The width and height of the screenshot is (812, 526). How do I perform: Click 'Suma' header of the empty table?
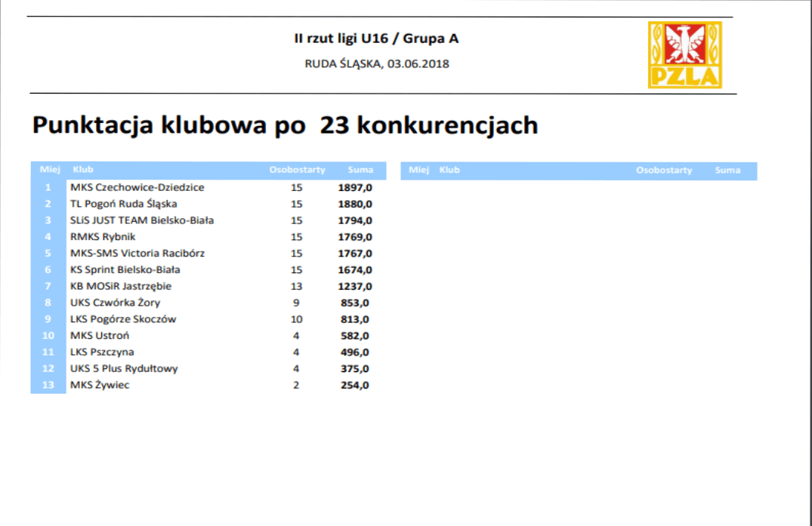727,171
